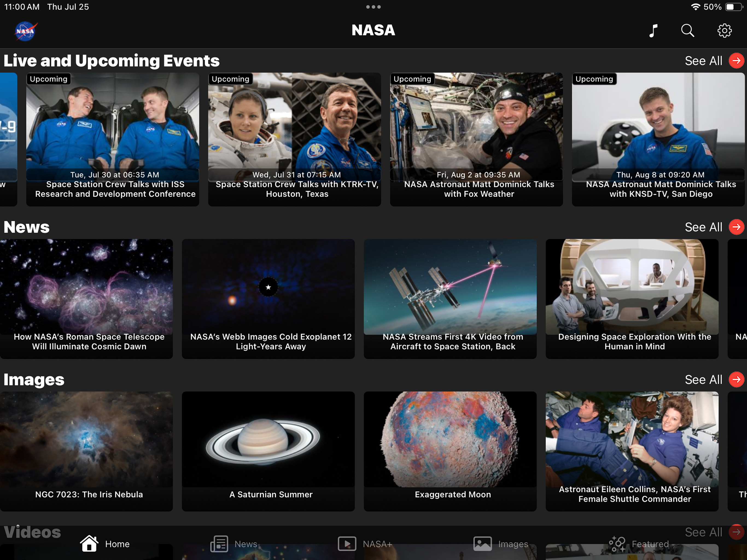Tap the newspaper News tab icon
The width and height of the screenshot is (747, 560).
pos(219,543)
